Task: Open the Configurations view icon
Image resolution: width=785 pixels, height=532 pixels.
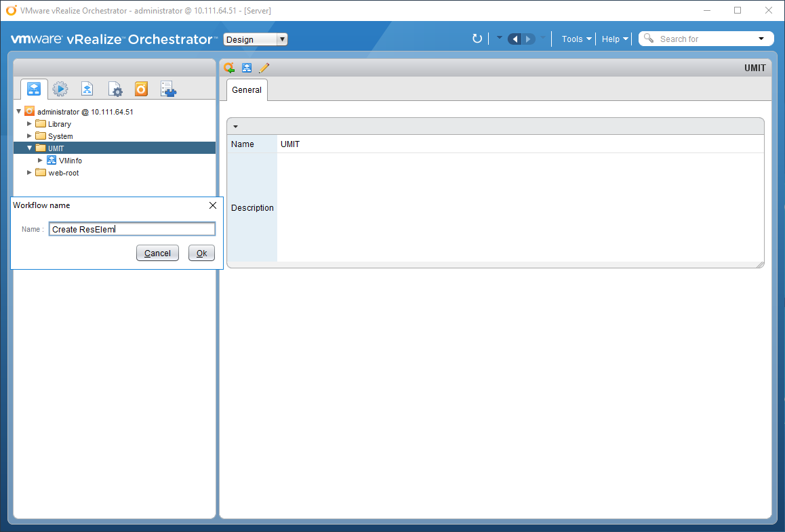Action: [115, 89]
